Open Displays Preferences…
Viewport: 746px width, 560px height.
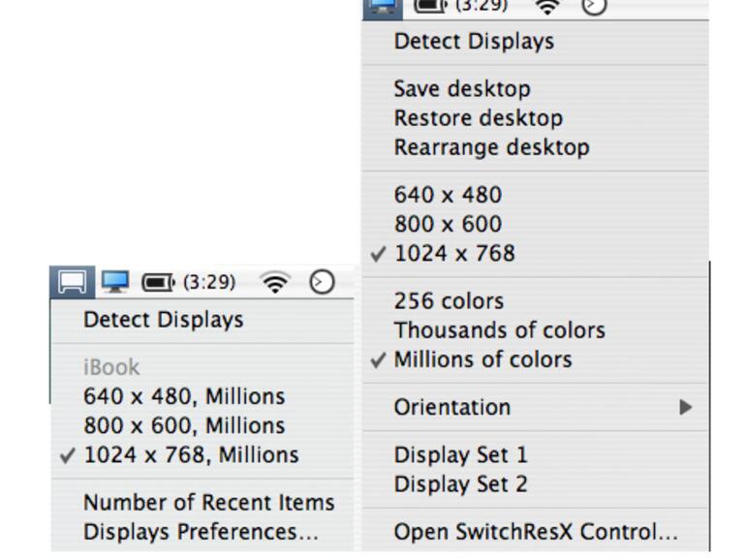point(201,532)
